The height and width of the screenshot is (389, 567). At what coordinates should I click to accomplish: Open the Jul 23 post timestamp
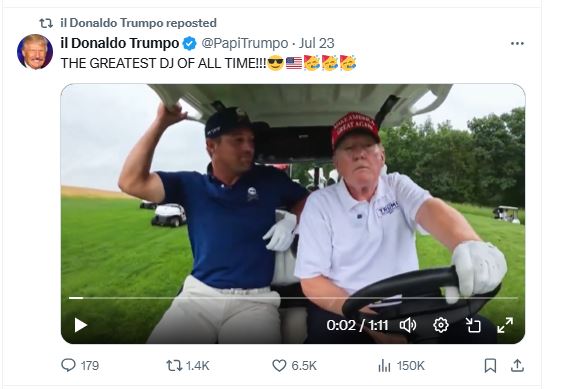316,43
